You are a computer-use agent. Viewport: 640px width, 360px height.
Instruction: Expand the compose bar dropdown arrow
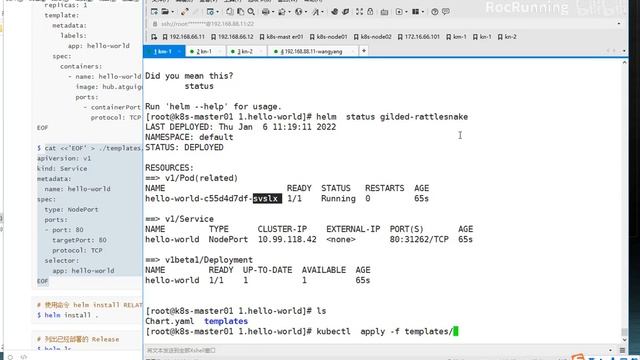pyautogui.click(x=611, y=350)
